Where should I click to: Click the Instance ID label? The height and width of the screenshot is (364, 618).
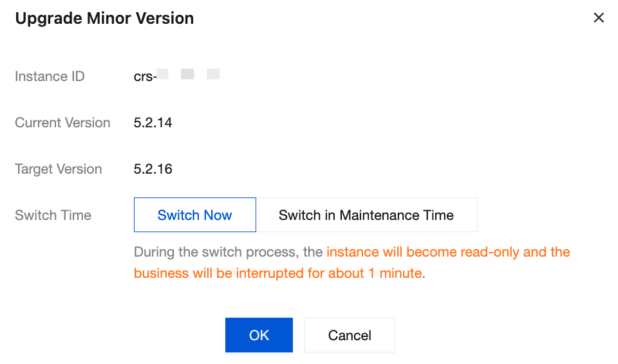[x=50, y=77]
